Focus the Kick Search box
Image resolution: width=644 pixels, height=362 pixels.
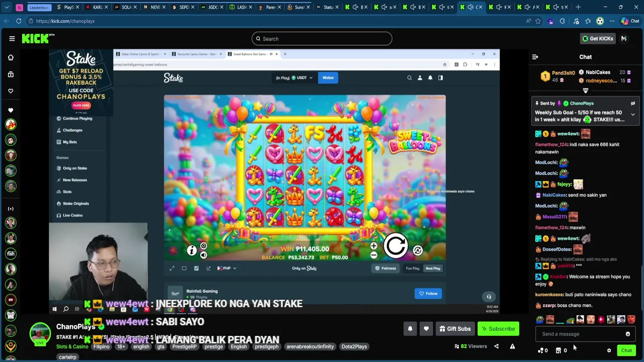click(x=321, y=39)
